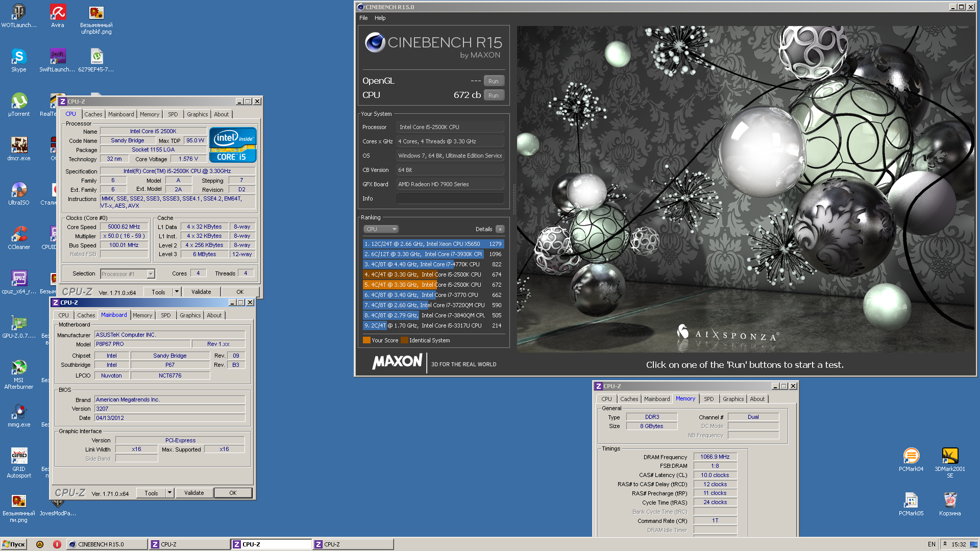Click the EN language indicator in tray
This screenshot has width=980, height=551.
click(x=932, y=544)
